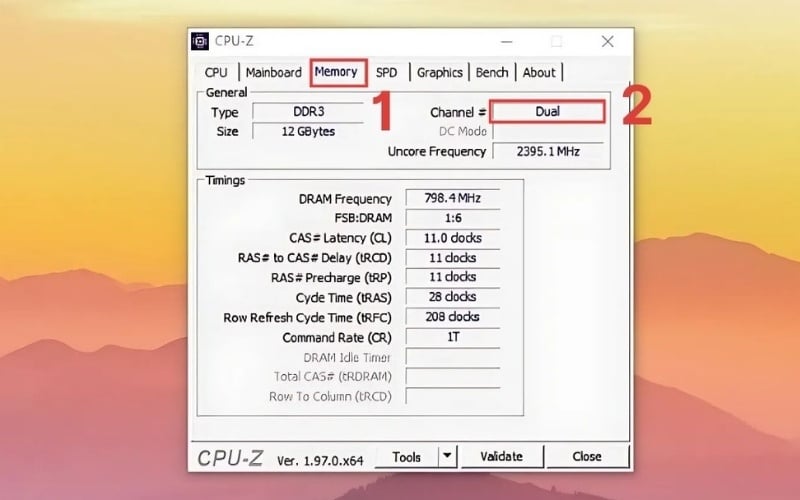Click the CAS# Latency value 11.0 clocks
Image resolution: width=800 pixels, height=500 pixels.
point(453,238)
